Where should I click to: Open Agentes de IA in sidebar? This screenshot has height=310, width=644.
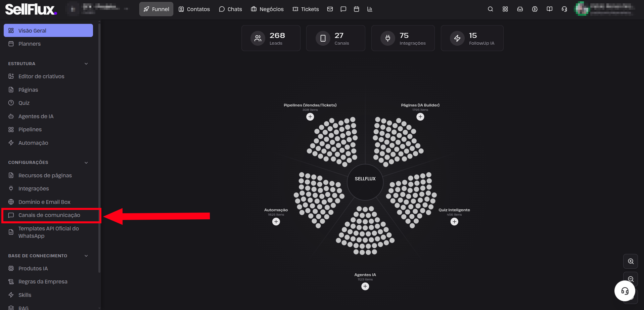48,116
